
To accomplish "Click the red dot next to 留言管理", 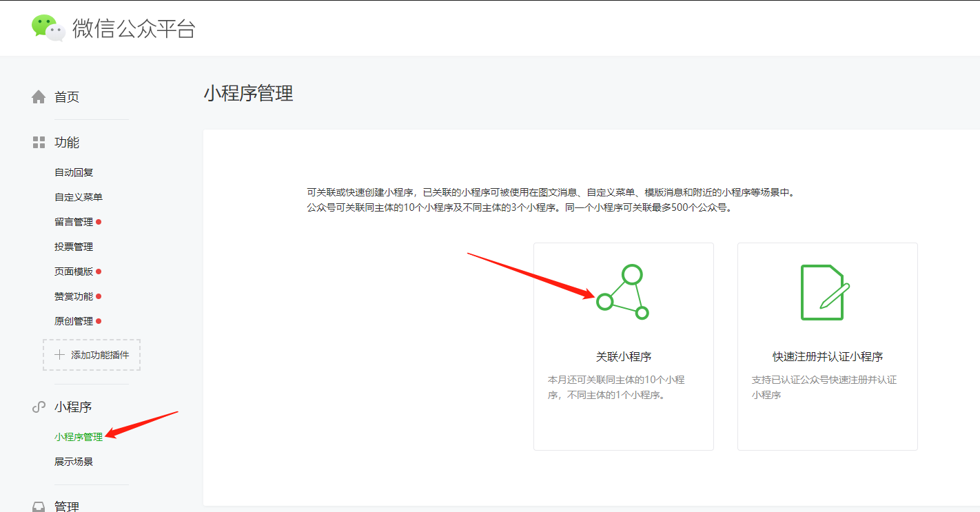I will tap(99, 222).
